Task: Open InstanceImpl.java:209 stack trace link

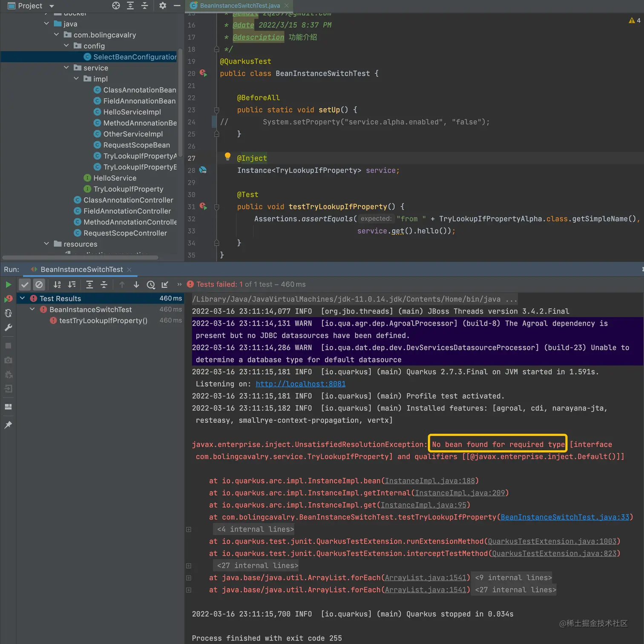Action: [x=460, y=493]
